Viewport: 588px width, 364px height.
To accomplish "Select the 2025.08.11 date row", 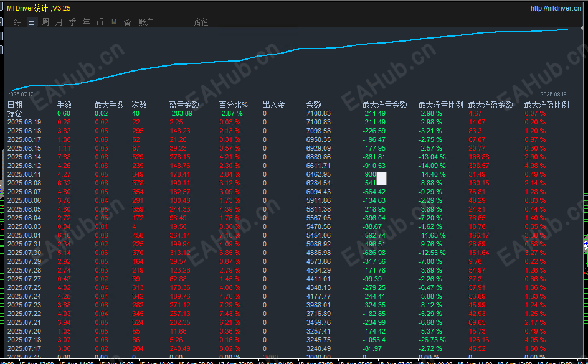I will coord(288,174).
